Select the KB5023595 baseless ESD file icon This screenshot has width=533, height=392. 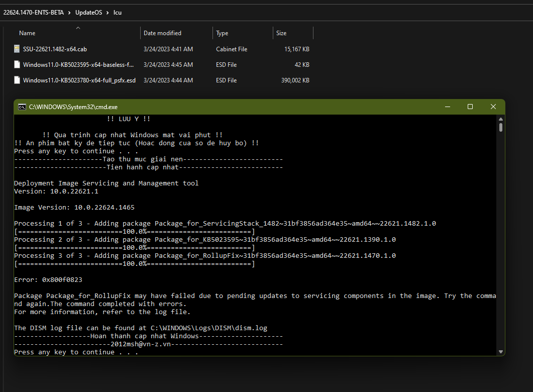pos(17,65)
